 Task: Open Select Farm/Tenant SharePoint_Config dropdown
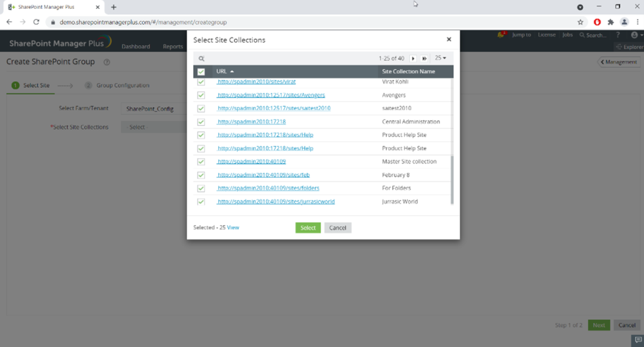pos(154,109)
